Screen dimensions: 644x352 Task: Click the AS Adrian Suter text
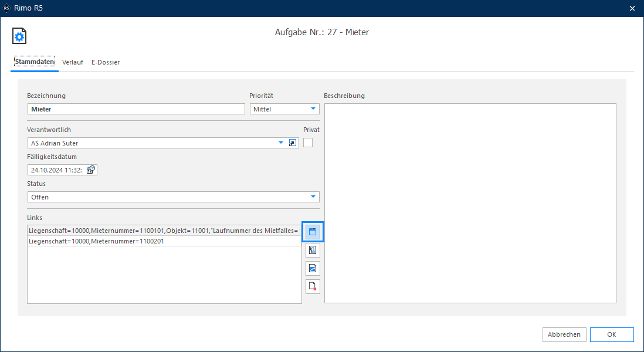[x=55, y=143]
